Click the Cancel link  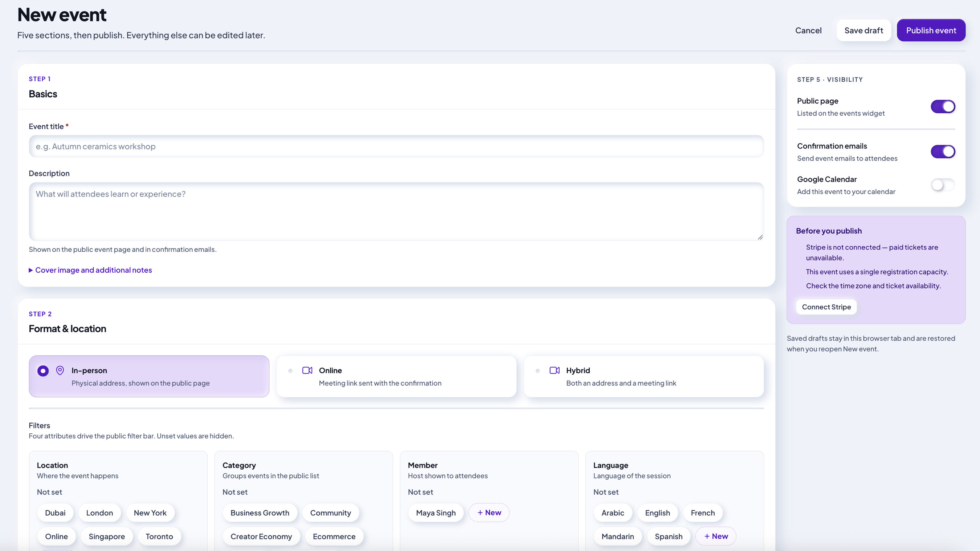click(x=808, y=31)
